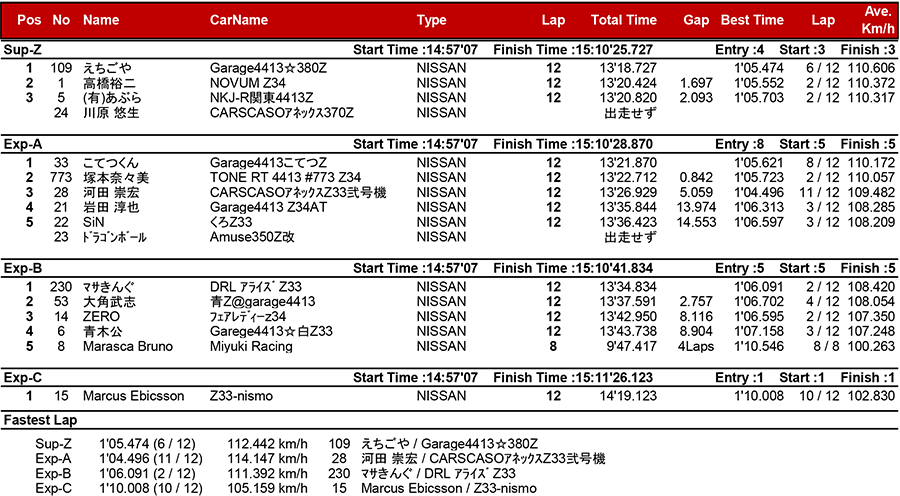Image resolution: width=900 pixels, height=496 pixels.
Task: Click car name 青Z@garage4413
Action: pos(262,302)
